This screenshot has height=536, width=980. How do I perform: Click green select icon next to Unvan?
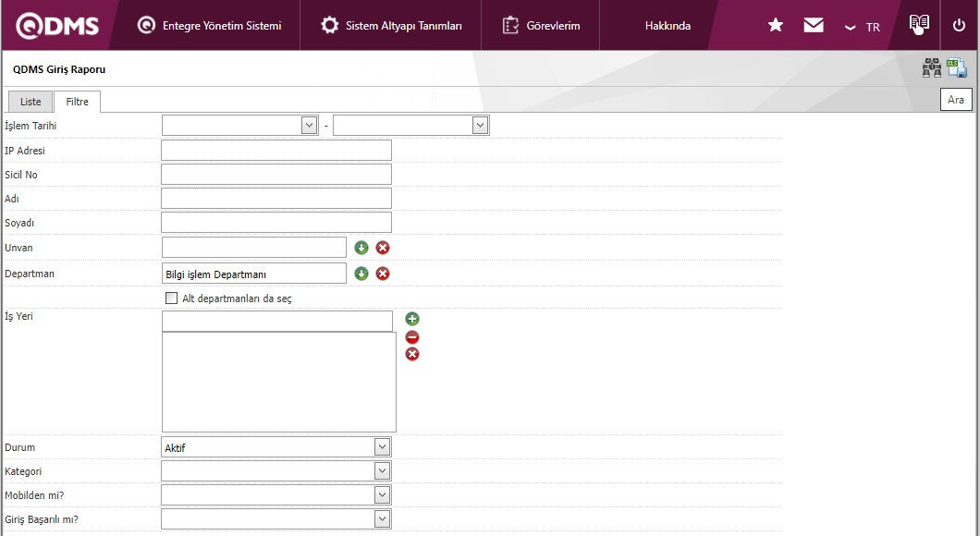click(x=361, y=248)
